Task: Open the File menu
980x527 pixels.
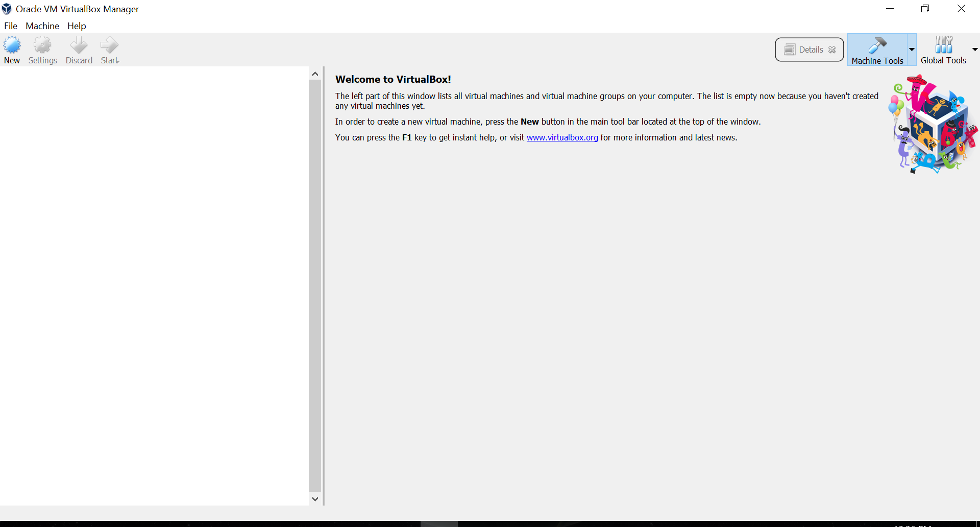Action: point(11,26)
